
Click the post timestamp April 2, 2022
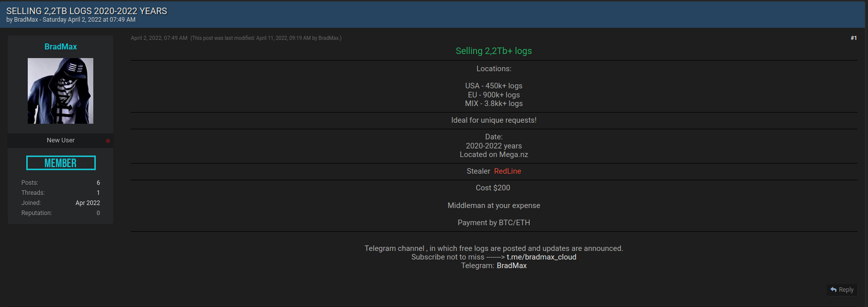159,38
